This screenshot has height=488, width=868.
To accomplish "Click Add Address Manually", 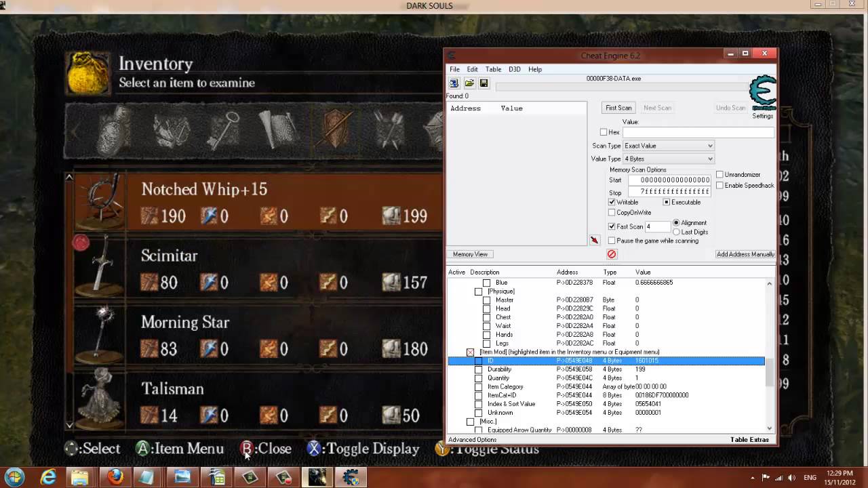I will (745, 254).
